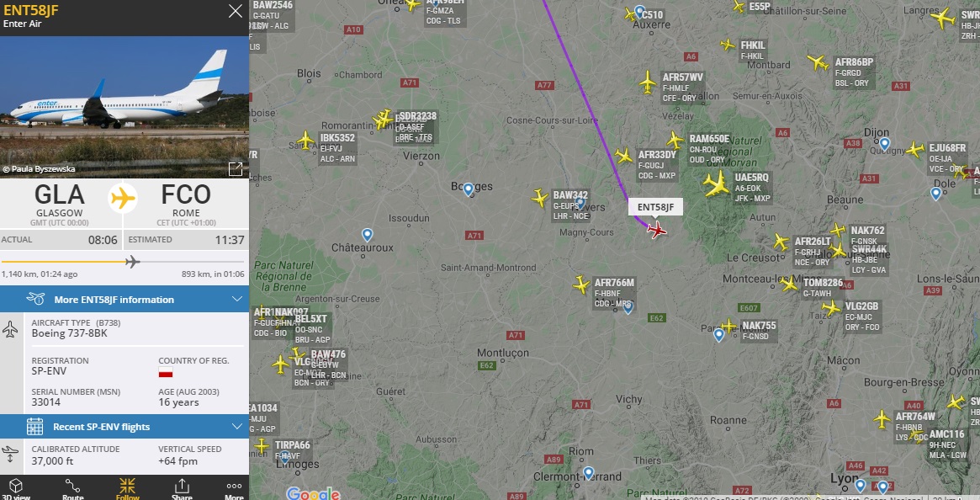Click the ENT58JF callsign label on map

pos(655,207)
